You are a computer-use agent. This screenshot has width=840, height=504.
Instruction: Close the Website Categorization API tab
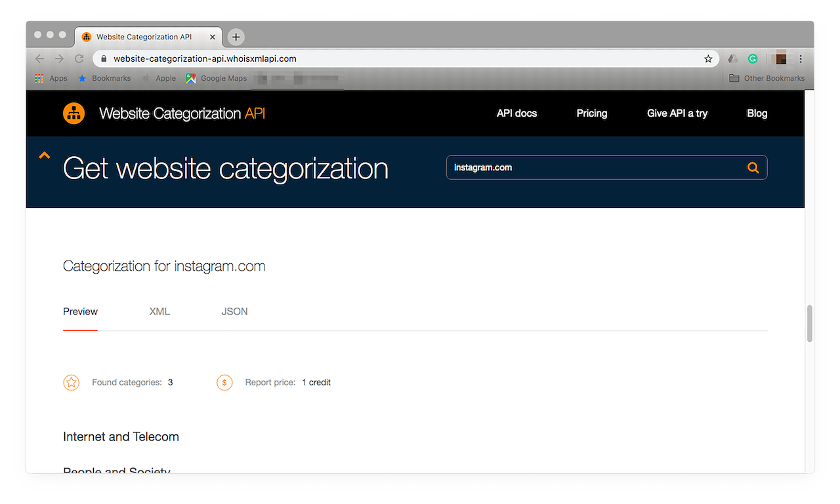tap(212, 37)
